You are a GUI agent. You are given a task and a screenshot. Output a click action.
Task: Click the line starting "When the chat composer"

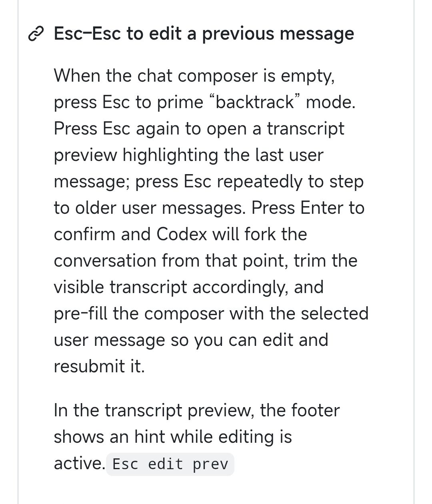click(194, 76)
